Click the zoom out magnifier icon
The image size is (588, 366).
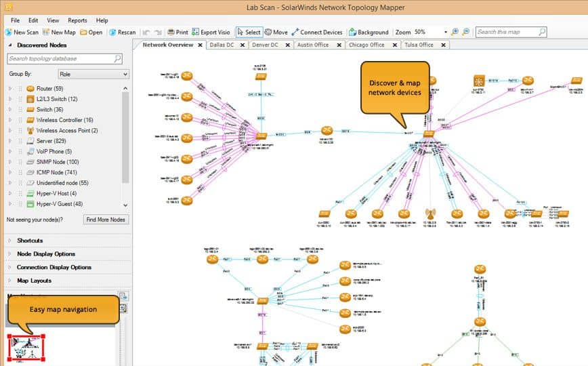click(x=465, y=32)
